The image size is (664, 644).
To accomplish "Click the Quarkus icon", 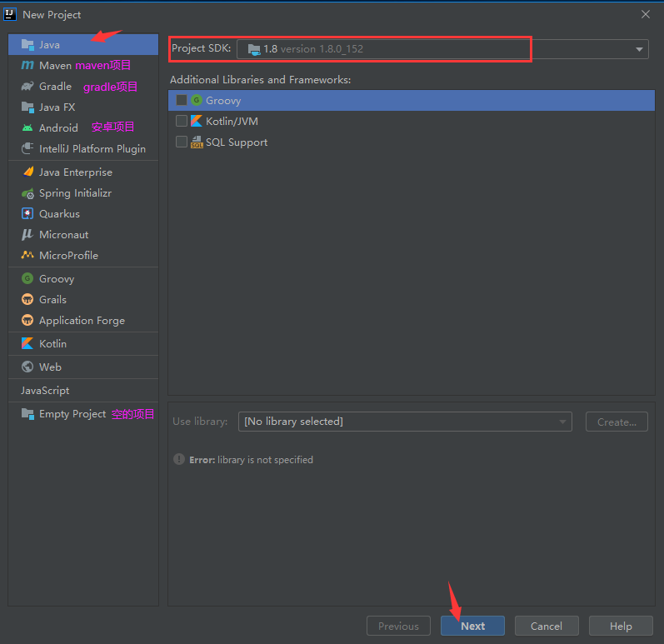I will (27, 213).
